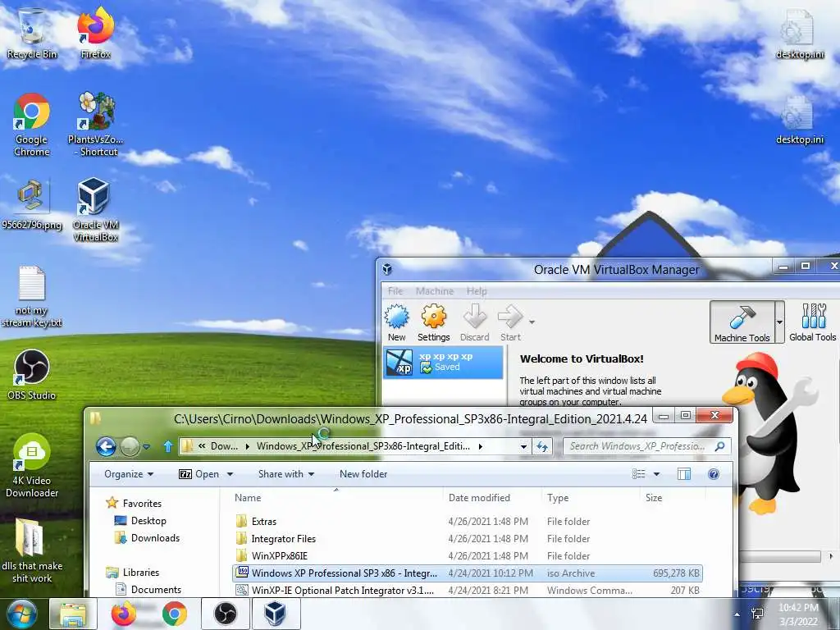Open the view options dropdown arrow

tap(656, 474)
